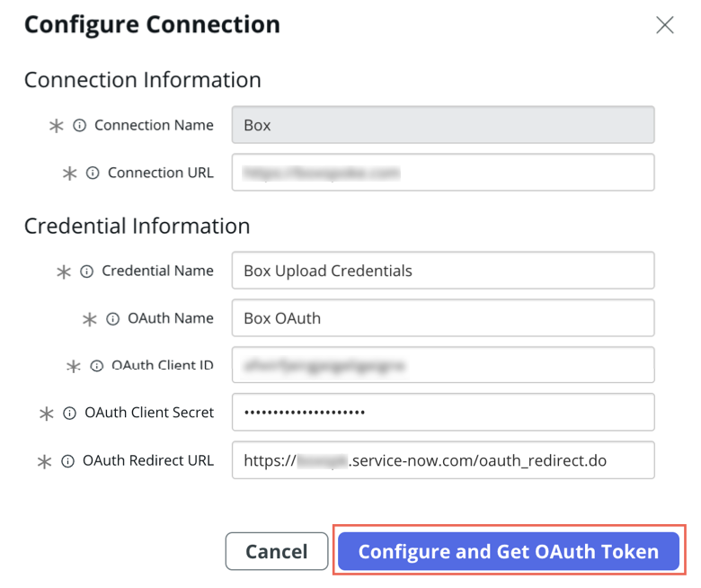701x588 pixels.
Task: Cancel the connection configuration
Action: tap(277, 551)
